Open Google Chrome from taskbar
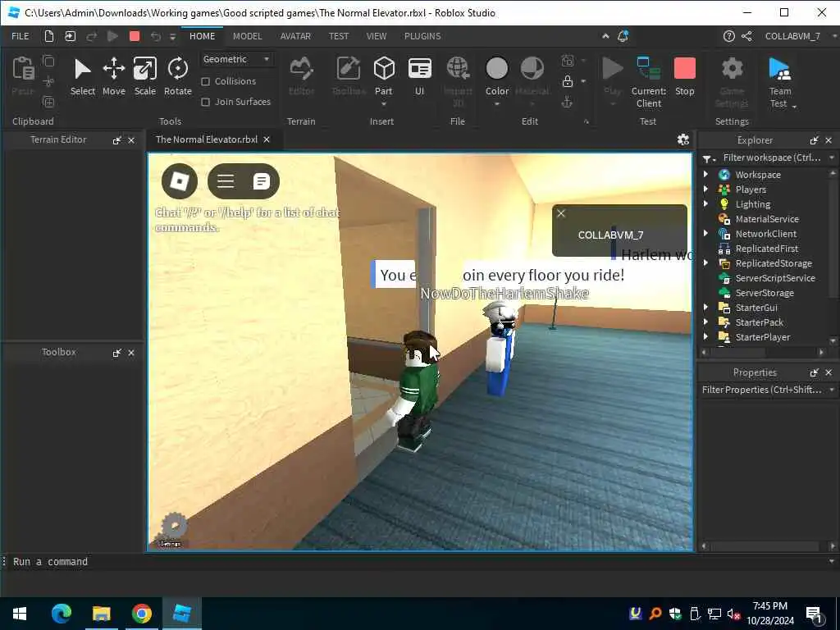The image size is (840, 630). pyautogui.click(x=141, y=614)
